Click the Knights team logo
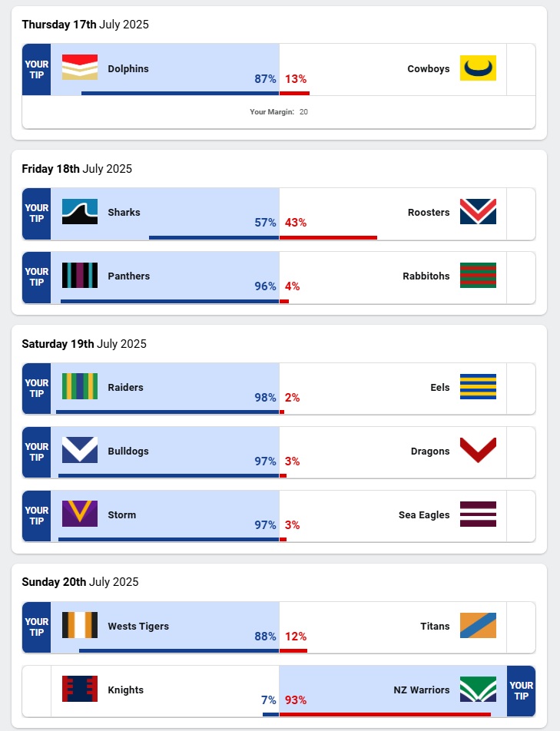The width and height of the screenshot is (560, 731). pos(80,689)
